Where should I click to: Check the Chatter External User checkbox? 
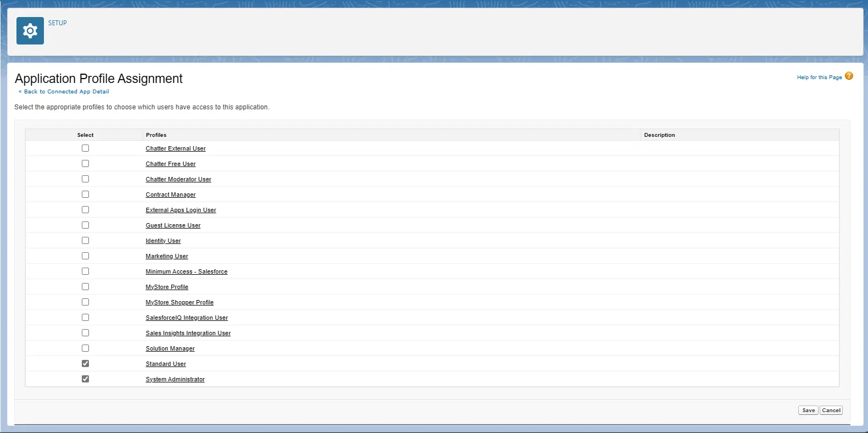pyautogui.click(x=85, y=148)
